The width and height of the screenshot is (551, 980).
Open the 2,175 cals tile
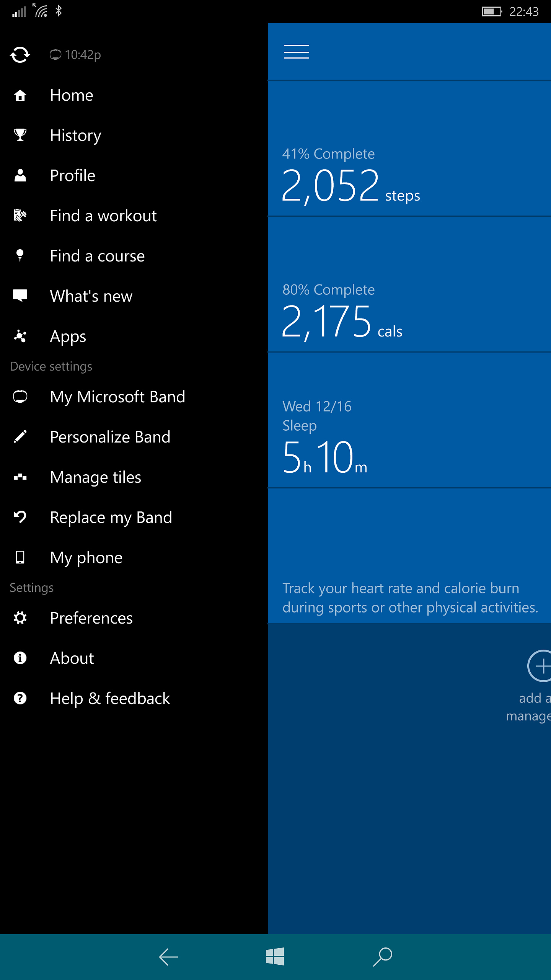click(409, 284)
